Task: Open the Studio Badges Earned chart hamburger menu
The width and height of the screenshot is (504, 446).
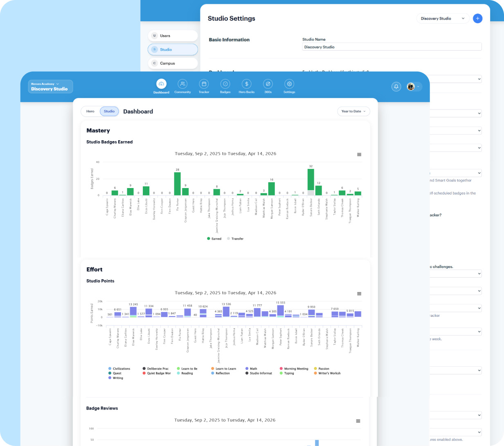Action: coord(359,155)
